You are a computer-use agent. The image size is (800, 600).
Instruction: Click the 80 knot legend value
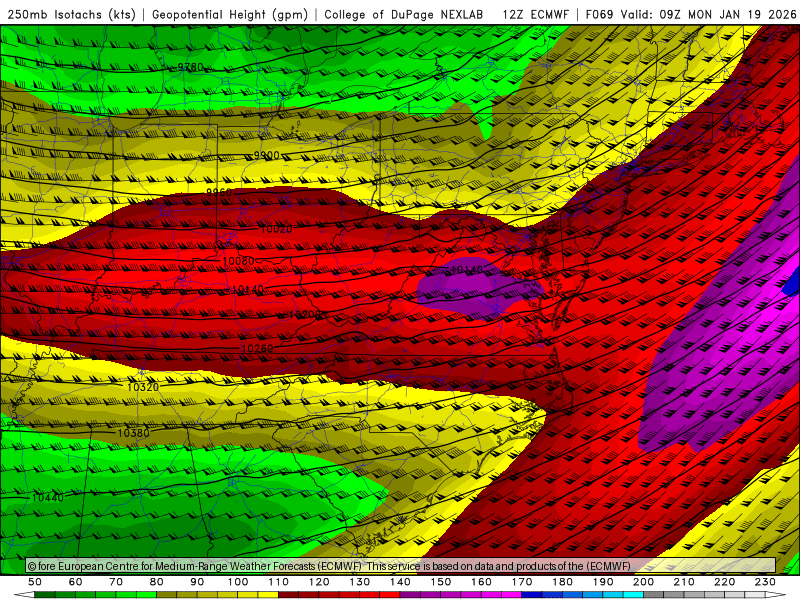pos(156,582)
